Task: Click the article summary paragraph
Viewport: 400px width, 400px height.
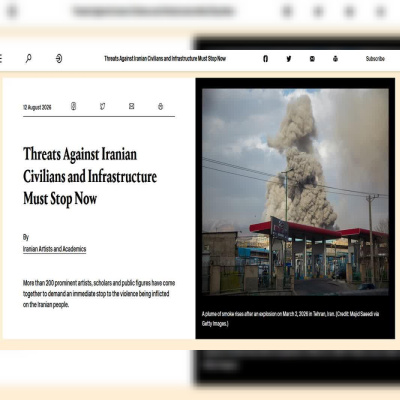Action: pyautogui.click(x=99, y=294)
